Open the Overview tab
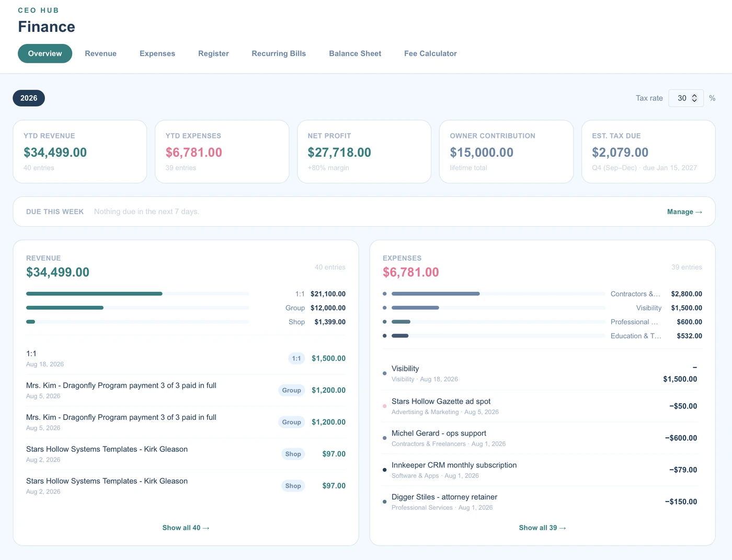732x560 pixels. click(x=45, y=53)
